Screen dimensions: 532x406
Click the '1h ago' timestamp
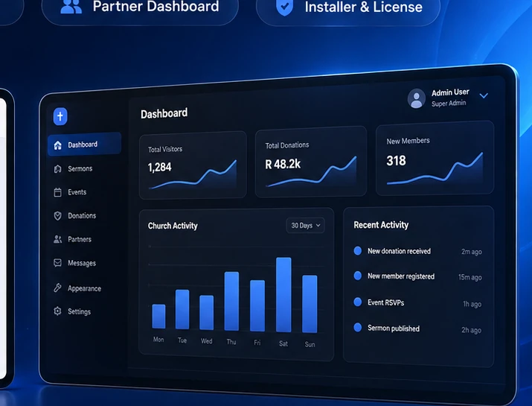click(x=472, y=304)
